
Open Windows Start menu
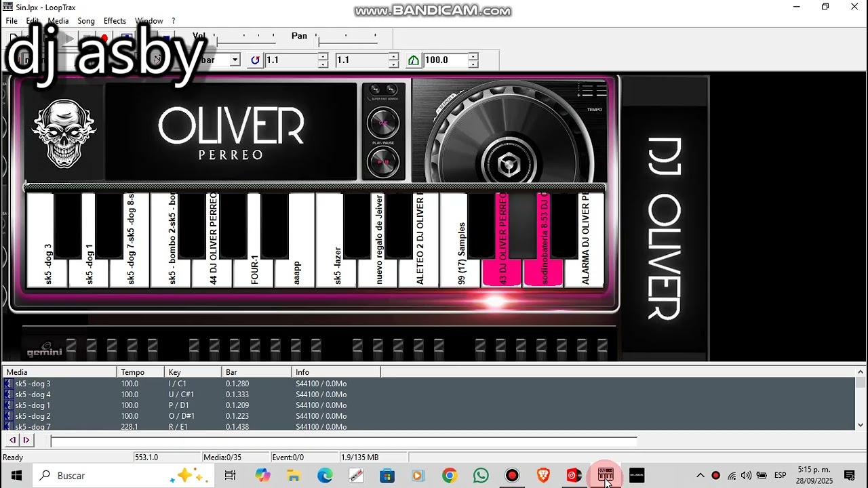coord(16,476)
